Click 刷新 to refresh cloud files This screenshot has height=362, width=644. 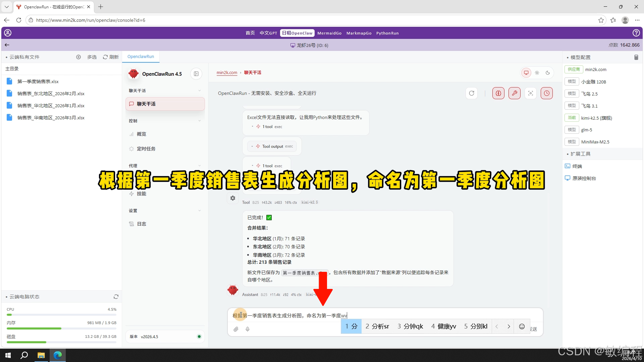pyautogui.click(x=111, y=57)
